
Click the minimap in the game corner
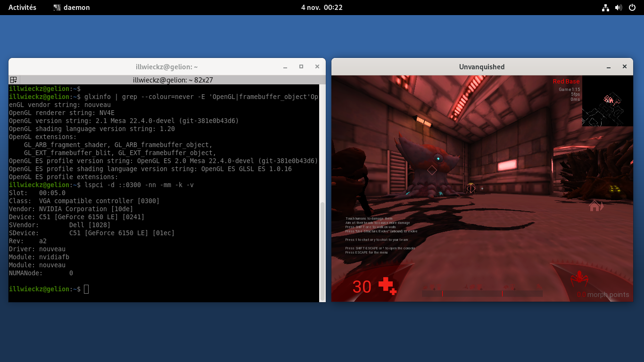click(x=608, y=101)
